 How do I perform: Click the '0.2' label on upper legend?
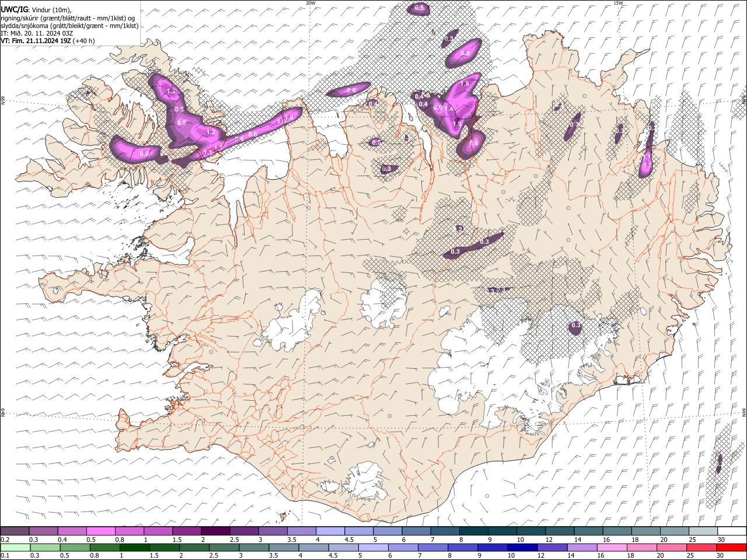[x=6, y=540]
